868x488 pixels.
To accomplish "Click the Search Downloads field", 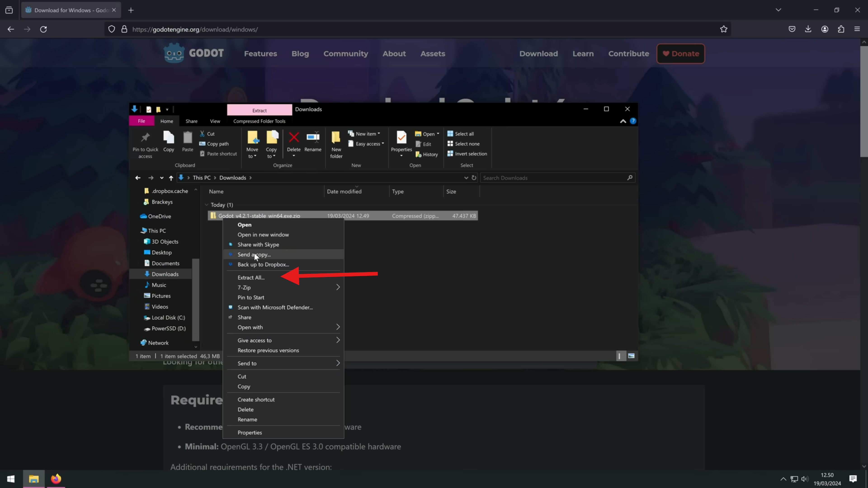I will (553, 178).
